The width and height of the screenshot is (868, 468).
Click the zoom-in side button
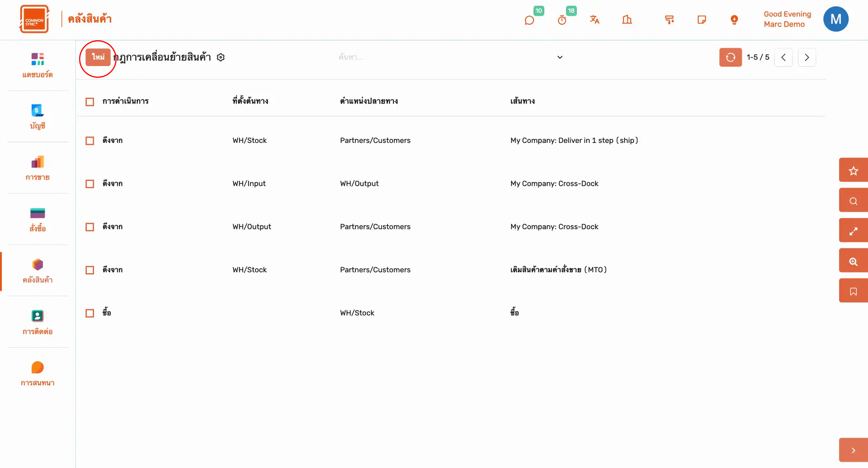coord(853,261)
